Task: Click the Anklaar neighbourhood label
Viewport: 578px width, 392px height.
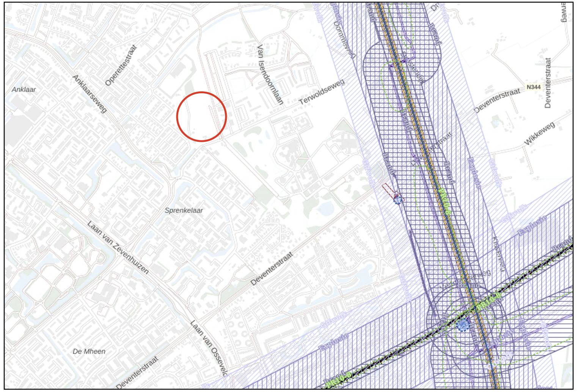Action: [24, 89]
